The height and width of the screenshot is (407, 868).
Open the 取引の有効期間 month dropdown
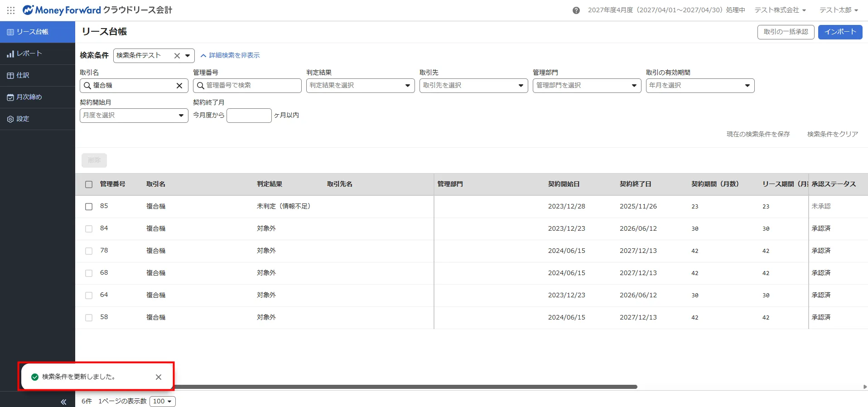click(700, 86)
